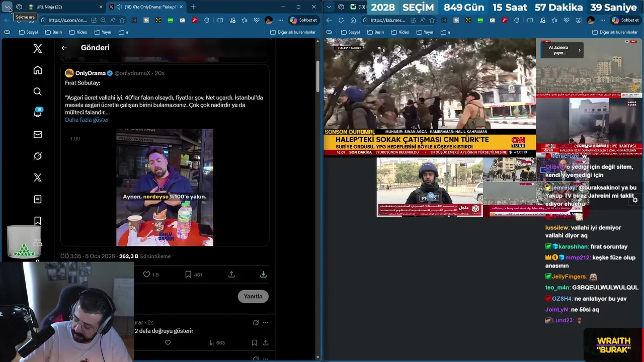The width and height of the screenshot is (644, 362).
Task: Click the X window vertical scrollbar
Action: [x=317, y=76]
